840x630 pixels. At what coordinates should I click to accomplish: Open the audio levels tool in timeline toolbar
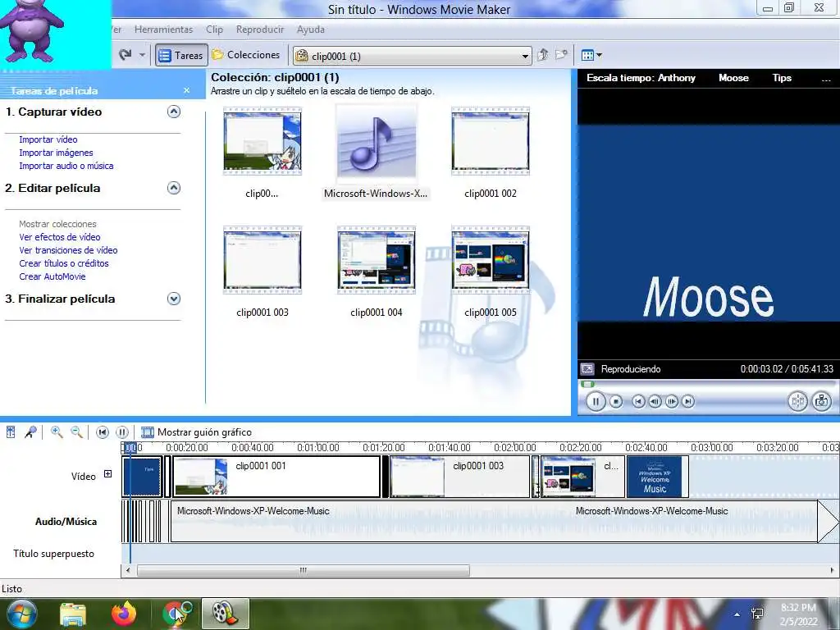point(11,431)
